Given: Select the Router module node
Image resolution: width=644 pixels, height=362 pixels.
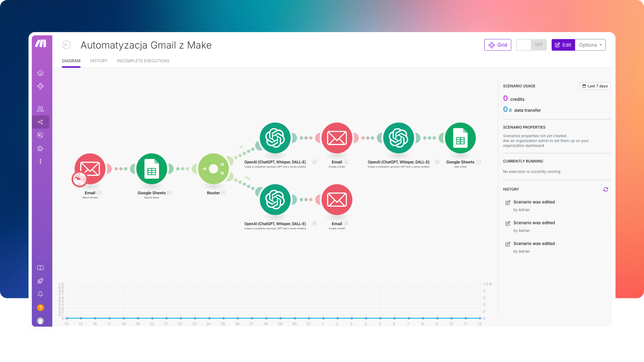Looking at the screenshot, I should [214, 169].
